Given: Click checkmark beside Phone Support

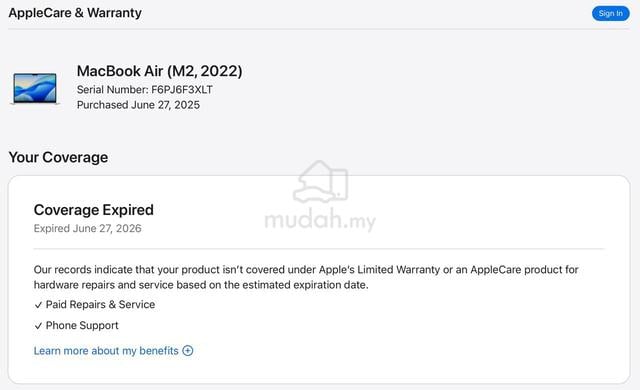Looking at the screenshot, I should click(38, 326).
